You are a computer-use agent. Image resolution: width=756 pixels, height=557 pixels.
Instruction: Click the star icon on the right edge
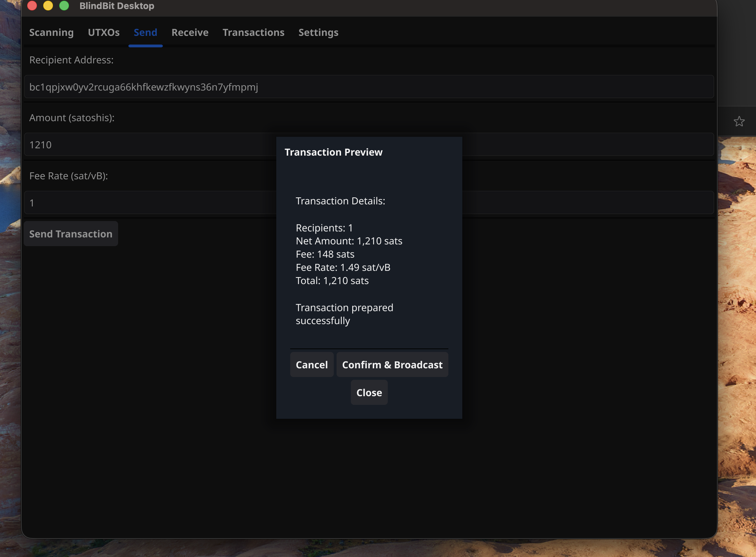(739, 121)
